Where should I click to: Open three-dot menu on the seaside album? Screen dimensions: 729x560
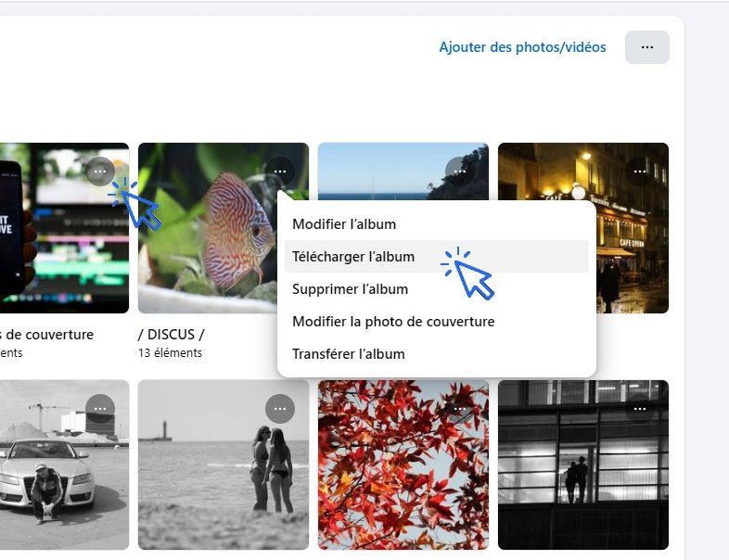click(460, 172)
